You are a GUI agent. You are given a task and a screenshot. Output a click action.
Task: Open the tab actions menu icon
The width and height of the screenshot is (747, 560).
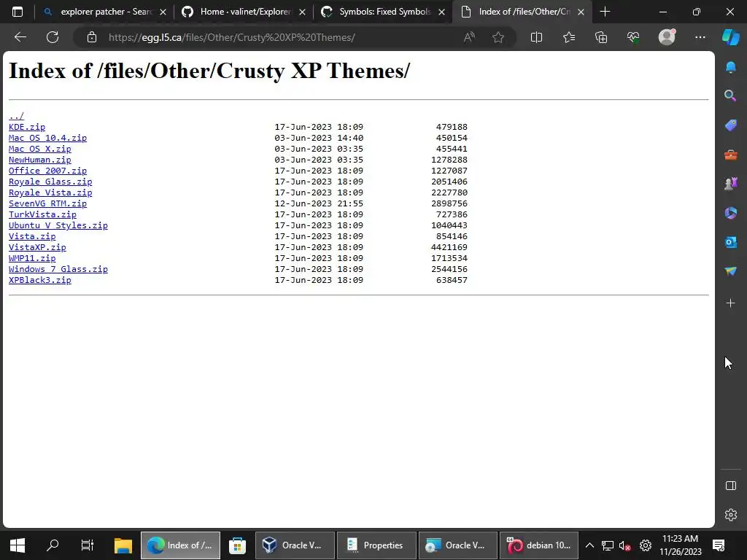(18, 12)
